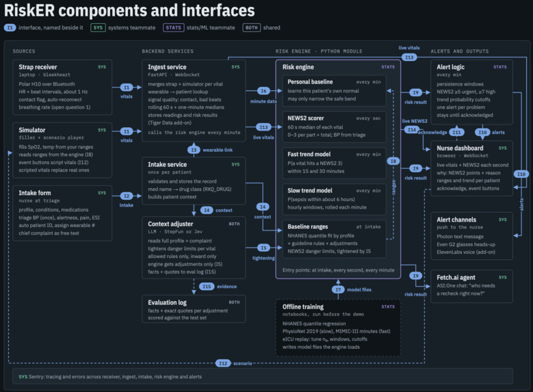Select the 'Fetch.ai agent' card title
Viewport: 533px width, 392px height.
click(456, 278)
